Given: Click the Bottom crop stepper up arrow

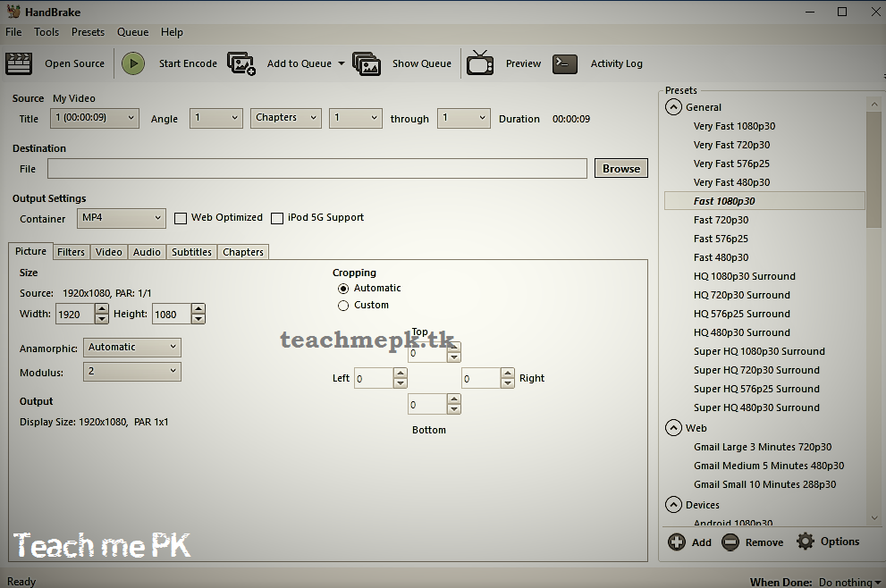Looking at the screenshot, I should click(454, 399).
